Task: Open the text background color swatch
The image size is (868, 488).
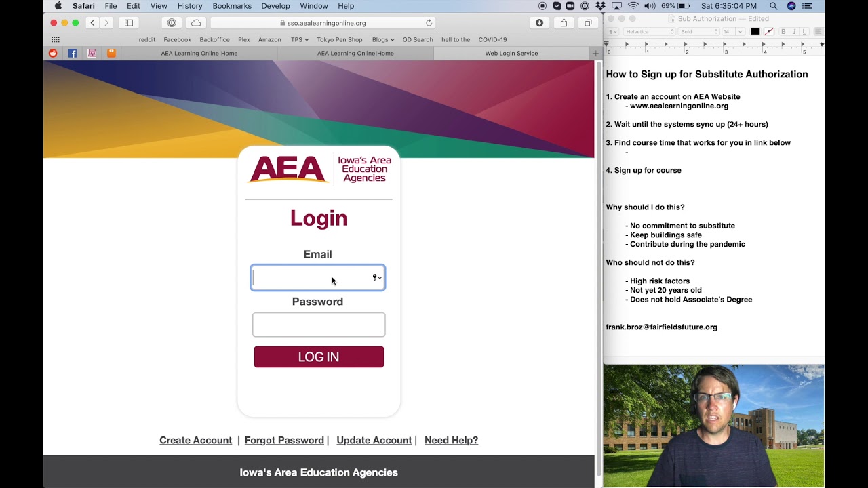Action: tap(769, 32)
